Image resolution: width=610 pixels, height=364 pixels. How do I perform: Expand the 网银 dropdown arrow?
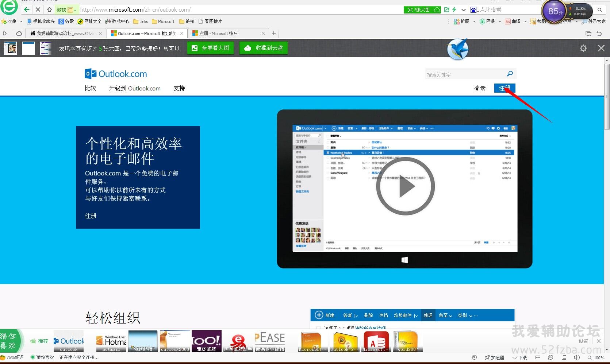[x=500, y=22]
